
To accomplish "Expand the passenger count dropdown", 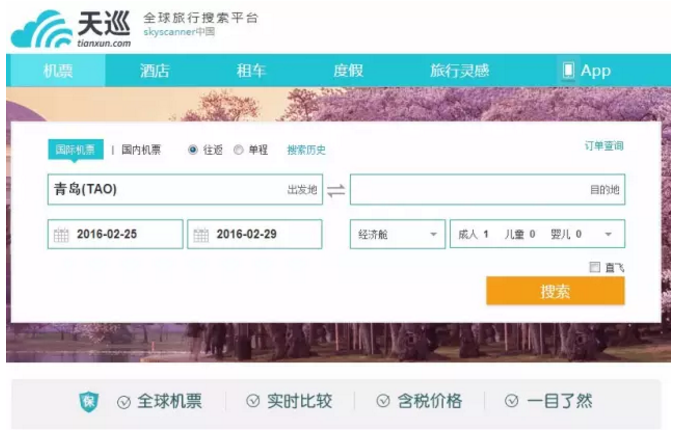I will pyautogui.click(x=537, y=234).
